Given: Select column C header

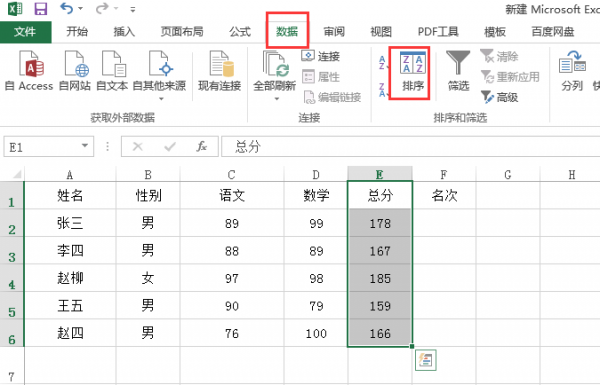Looking at the screenshot, I should pos(232,175).
